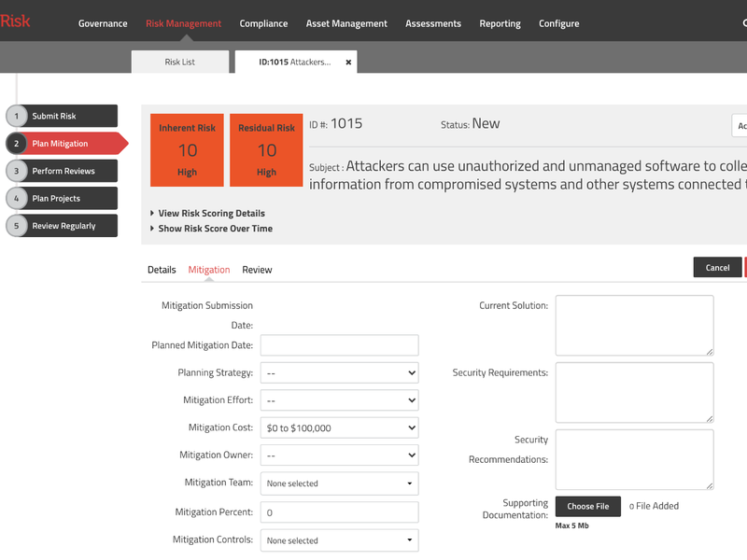Click the Residual Risk score box
The image size is (747, 560).
point(266,150)
